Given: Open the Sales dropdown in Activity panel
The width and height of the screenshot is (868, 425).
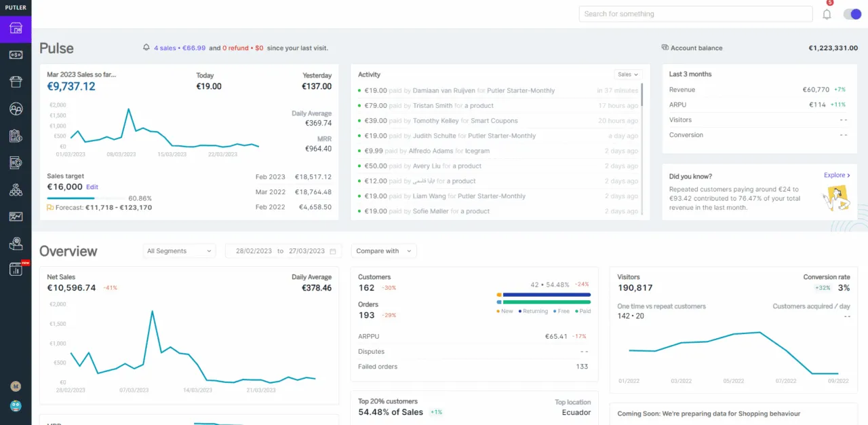Looking at the screenshot, I should click(627, 75).
